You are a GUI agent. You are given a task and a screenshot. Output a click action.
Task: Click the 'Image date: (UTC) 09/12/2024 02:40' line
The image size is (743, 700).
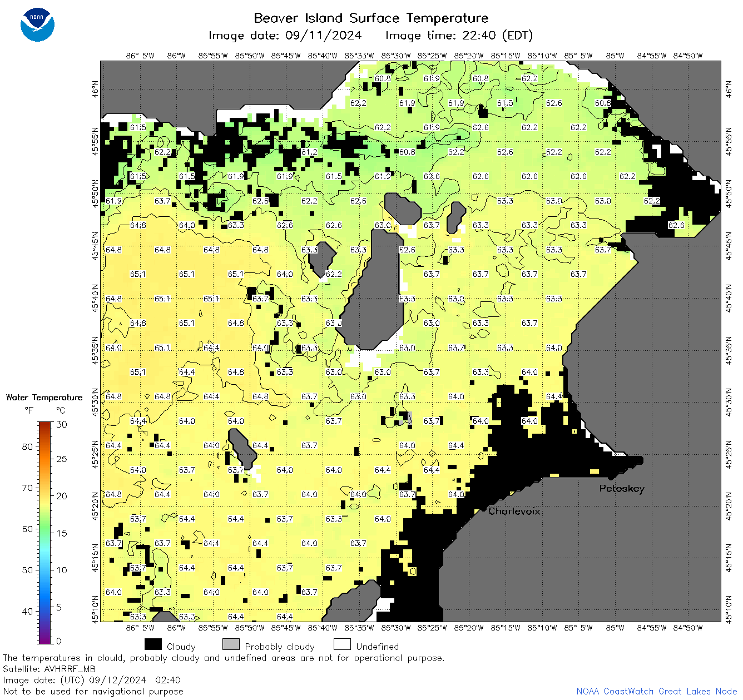coord(92,680)
